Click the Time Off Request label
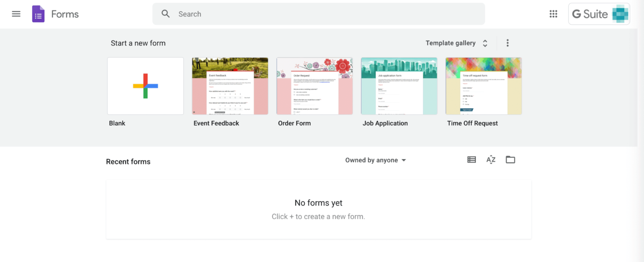Screen dimensions: 644x262 pyautogui.click(x=473, y=123)
